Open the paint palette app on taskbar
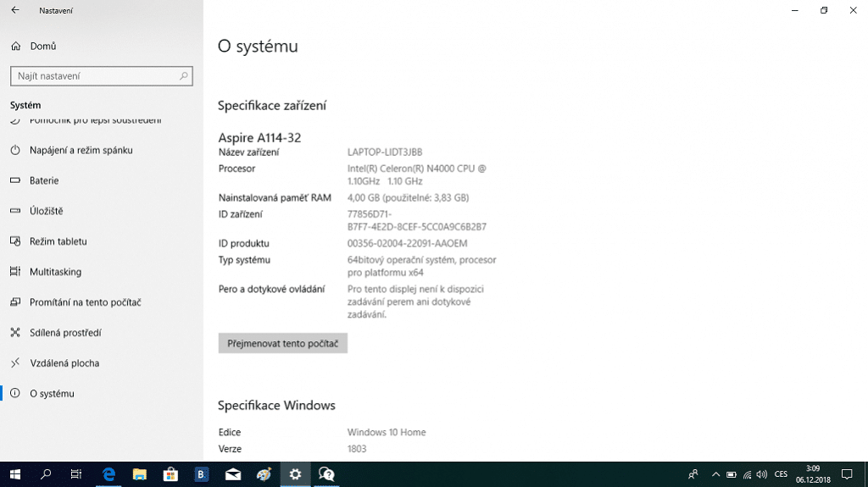 [264, 474]
